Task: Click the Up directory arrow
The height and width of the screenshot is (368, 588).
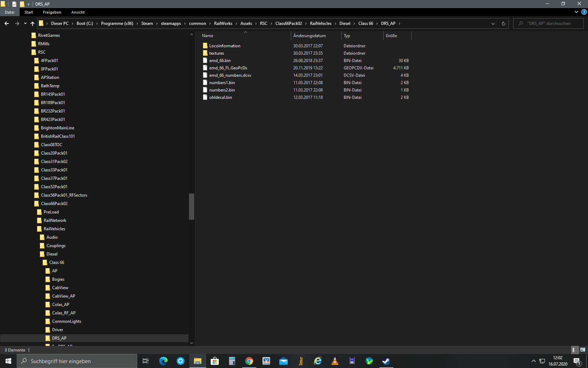Action: click(33, 23)
